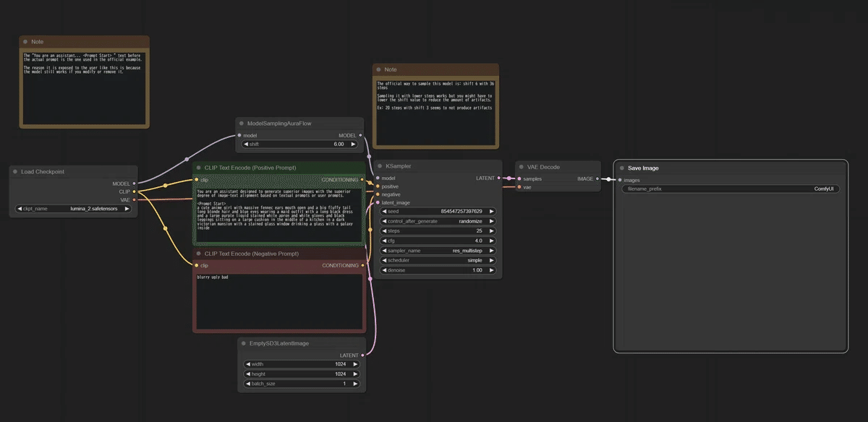The image size is (868, 422).
Task: Collapse the top-left Note about Prompt Start
Action: click(x=25, y=42)
